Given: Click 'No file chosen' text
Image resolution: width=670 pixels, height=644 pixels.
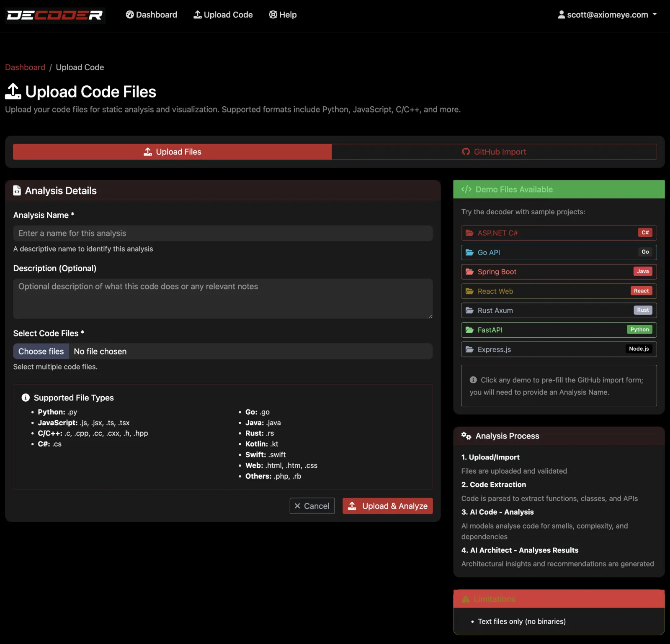Looking at the screenshot, I should 100,352.
